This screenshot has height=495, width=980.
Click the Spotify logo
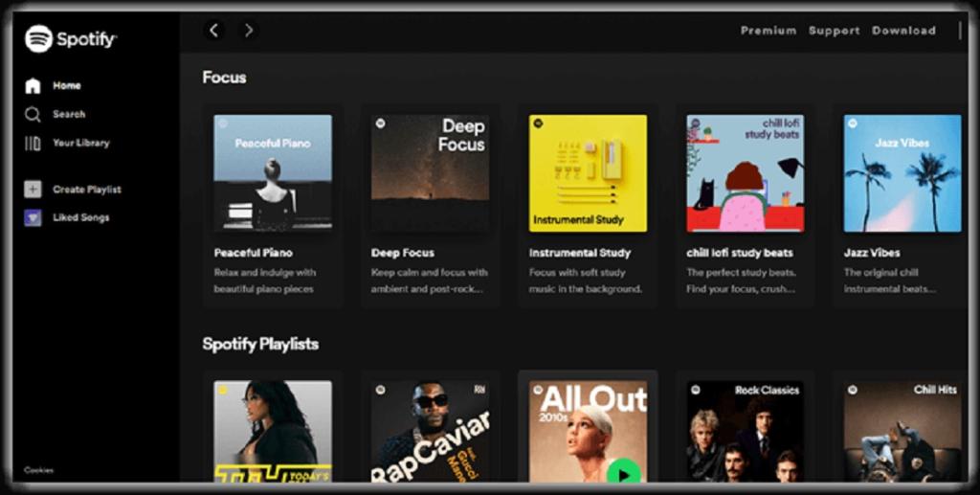(x=71, y=39)
